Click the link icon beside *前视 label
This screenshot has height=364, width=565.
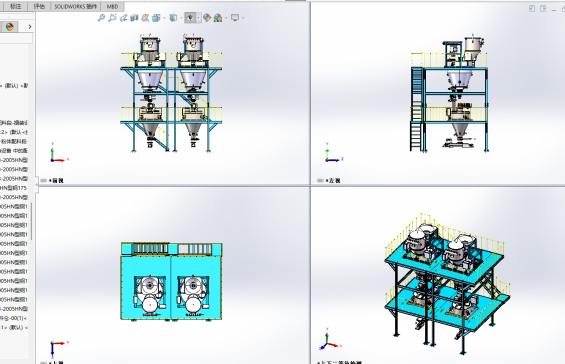tap(44, 181)
